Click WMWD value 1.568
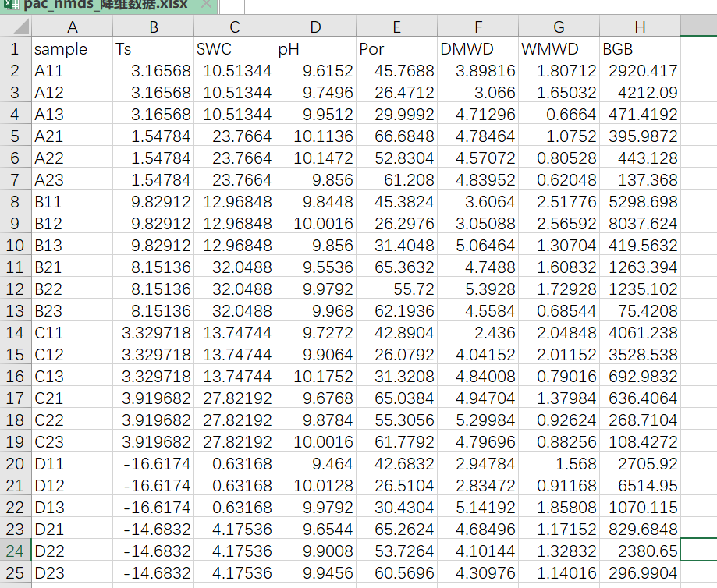The image size is (717, 588). (x=559, y=463)
